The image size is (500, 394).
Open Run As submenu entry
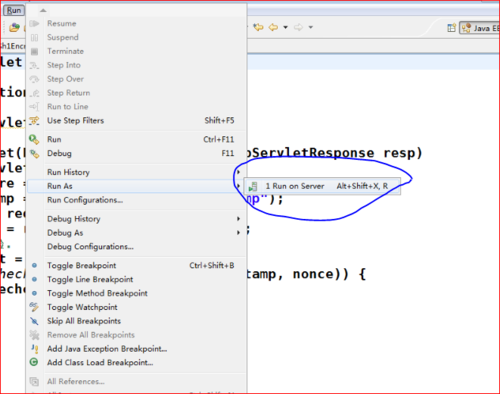click(137, 186)
